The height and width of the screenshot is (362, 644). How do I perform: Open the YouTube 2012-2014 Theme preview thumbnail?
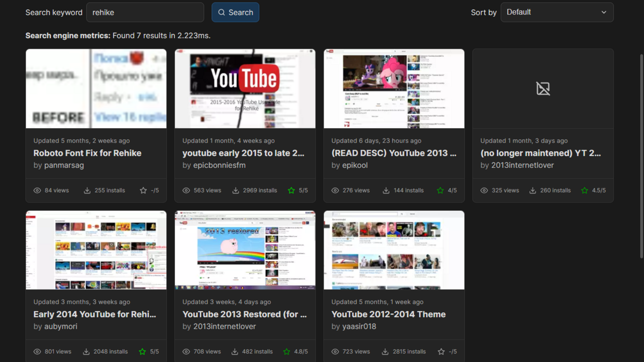click(x=394, y=250)
